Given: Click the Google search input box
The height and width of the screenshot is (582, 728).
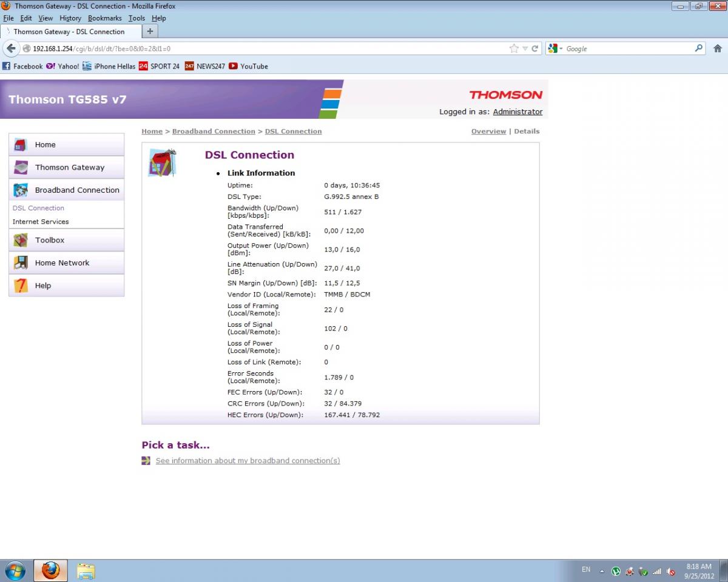Looking at the screenshot, I should (629, 48).
